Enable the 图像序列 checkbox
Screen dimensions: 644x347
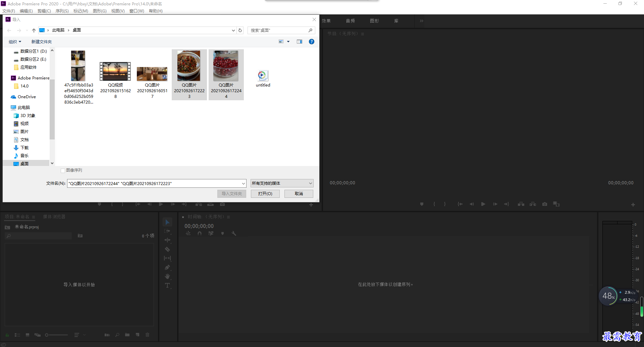(63, 171)
